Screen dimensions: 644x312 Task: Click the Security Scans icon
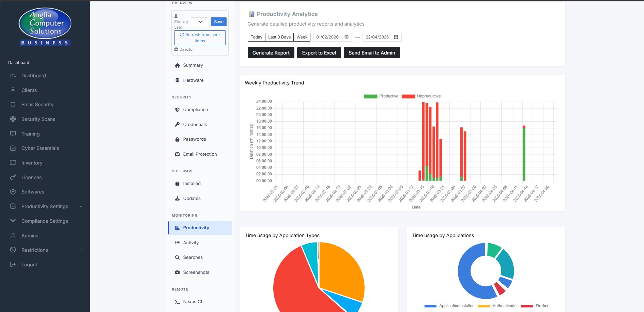coord(13,119)
